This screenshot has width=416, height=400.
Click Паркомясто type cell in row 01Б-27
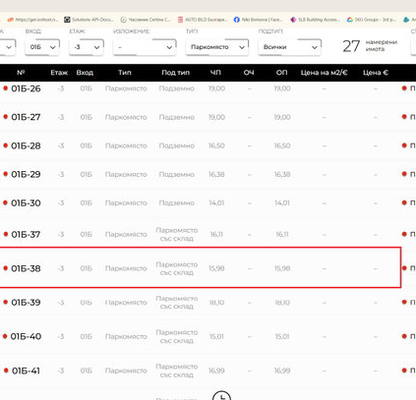point(126,117)
